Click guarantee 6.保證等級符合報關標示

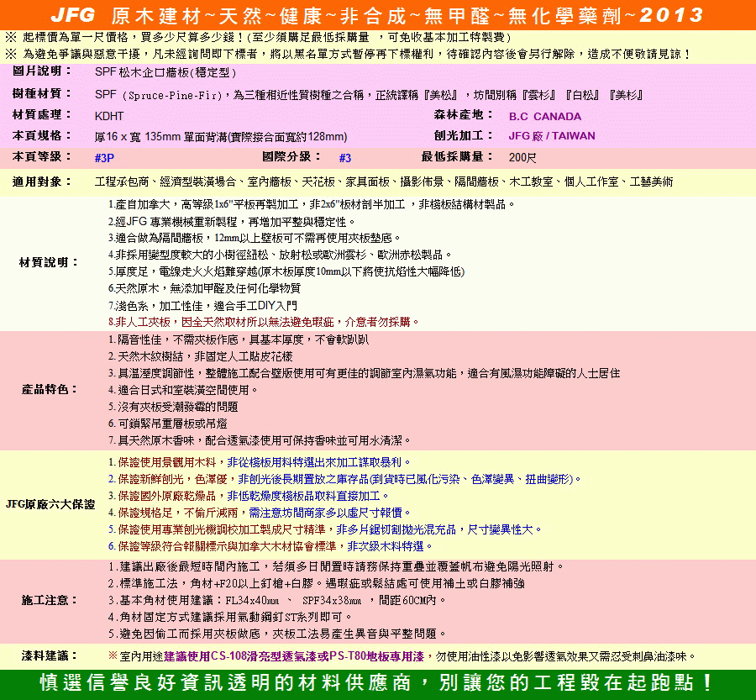[x=270, y=546]
